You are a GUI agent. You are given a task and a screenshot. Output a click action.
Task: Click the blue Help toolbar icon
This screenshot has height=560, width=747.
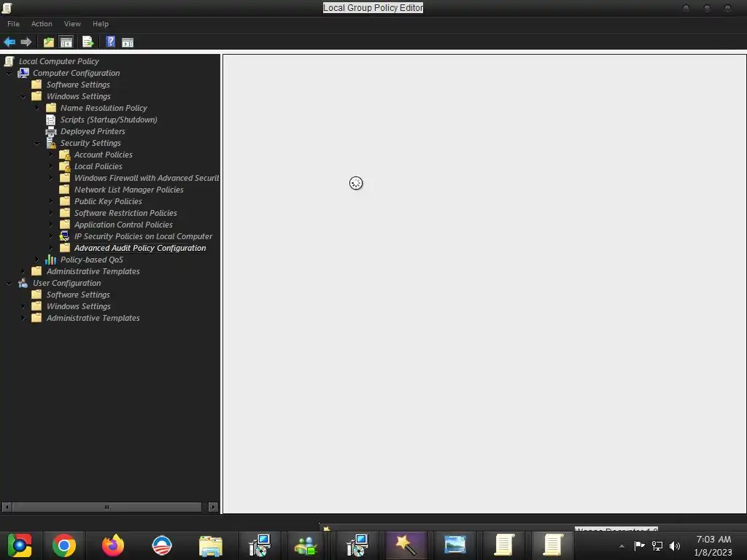(x=110, y=42)
